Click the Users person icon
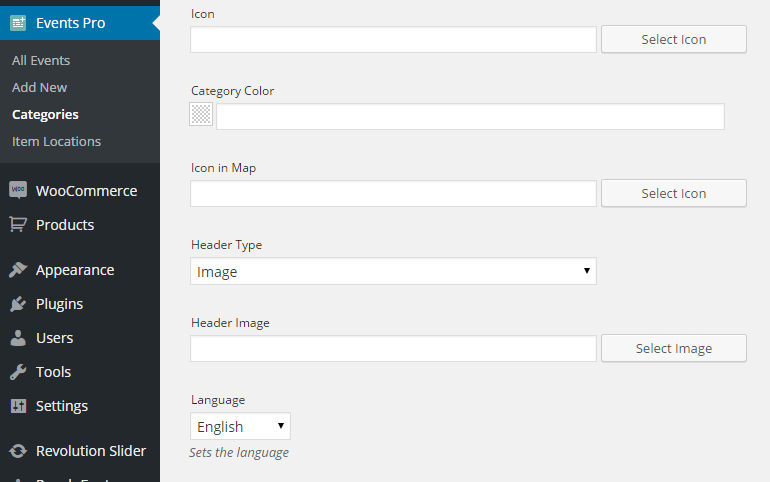 18,338
